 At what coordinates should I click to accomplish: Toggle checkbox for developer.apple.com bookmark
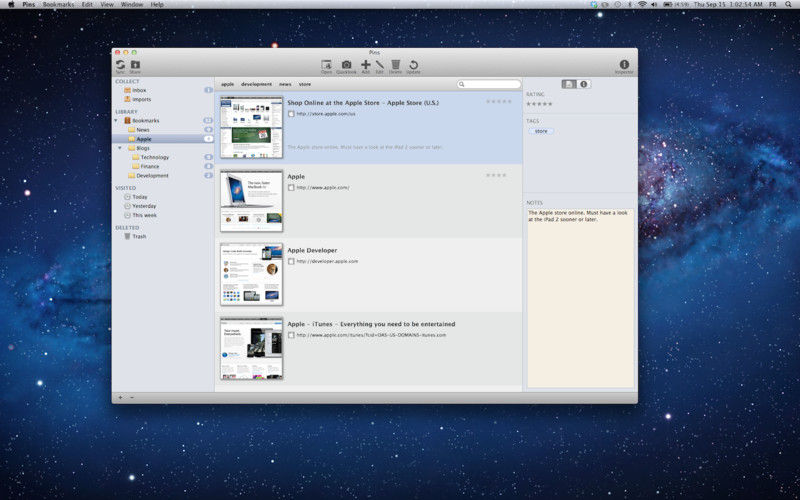pos(291,261)
